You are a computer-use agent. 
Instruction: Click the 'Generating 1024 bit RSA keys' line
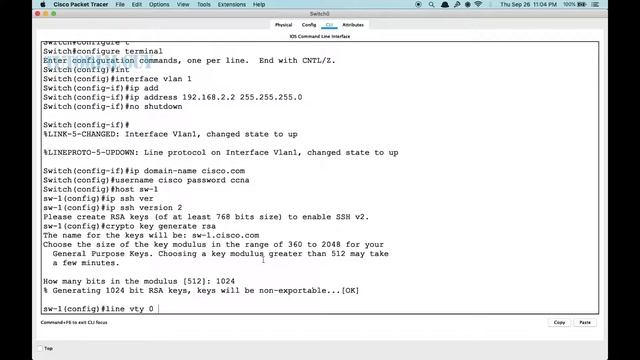(201, 291)
